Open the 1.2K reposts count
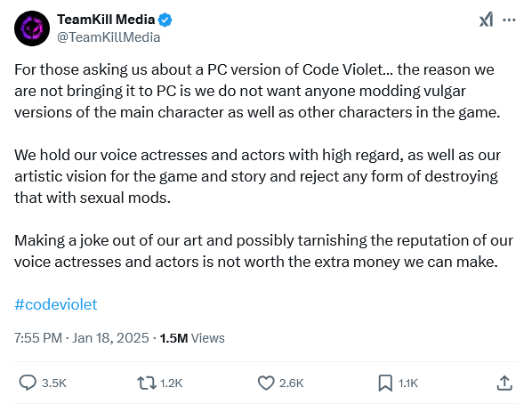 (x=172, y=384)
